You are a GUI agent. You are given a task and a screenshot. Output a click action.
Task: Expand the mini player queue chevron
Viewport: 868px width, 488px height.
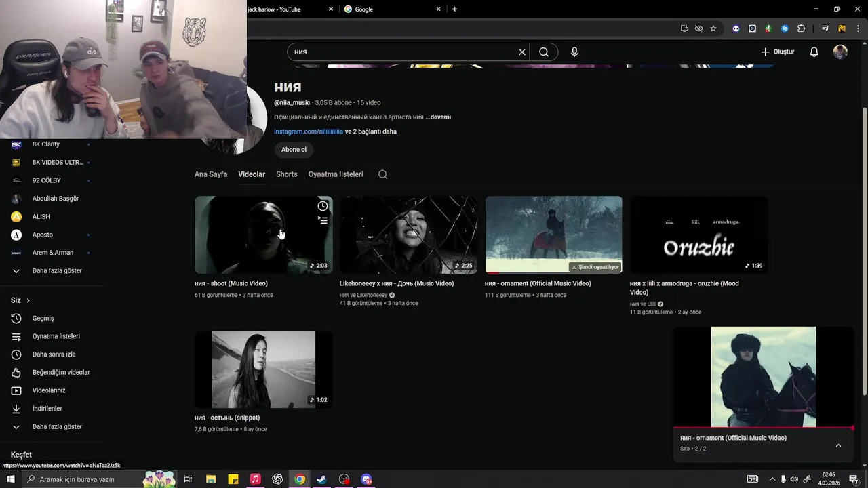point(838,445)
